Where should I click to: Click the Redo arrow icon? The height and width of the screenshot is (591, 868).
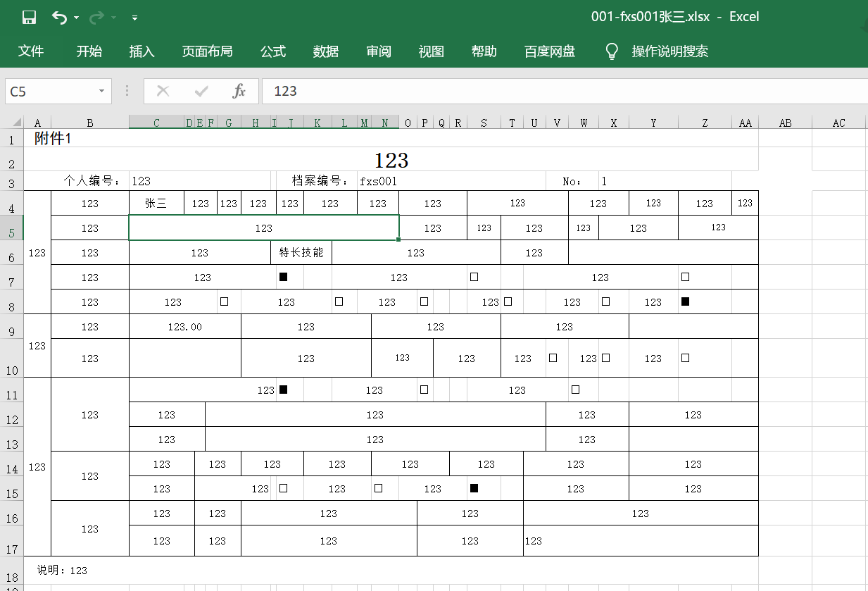tap(96, 18)
